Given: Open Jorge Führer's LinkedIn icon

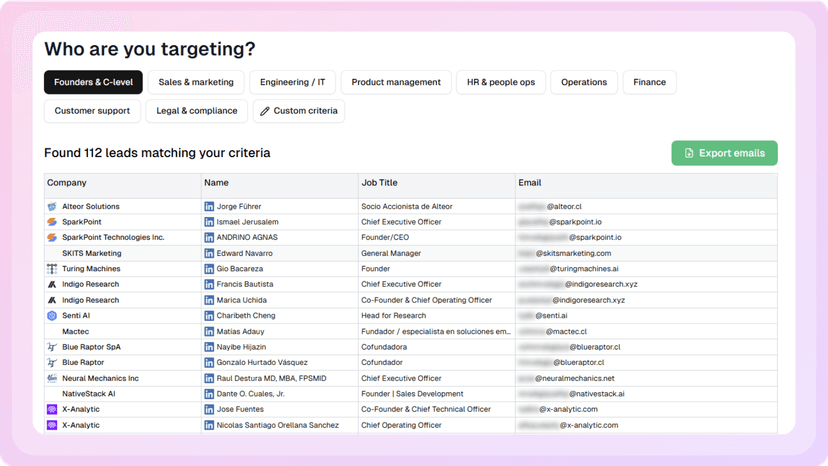Looking at the screenshot, I should tap(209, 207).
